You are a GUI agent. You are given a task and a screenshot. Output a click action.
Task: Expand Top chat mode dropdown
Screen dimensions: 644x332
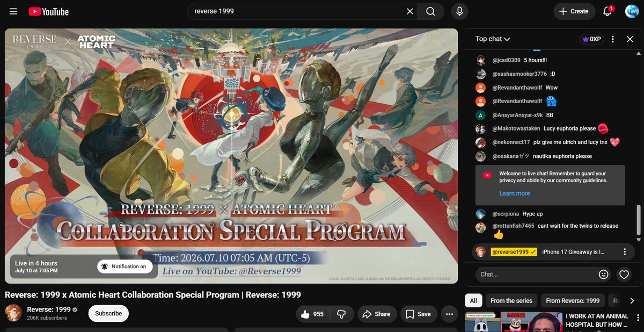pos(493,39)
